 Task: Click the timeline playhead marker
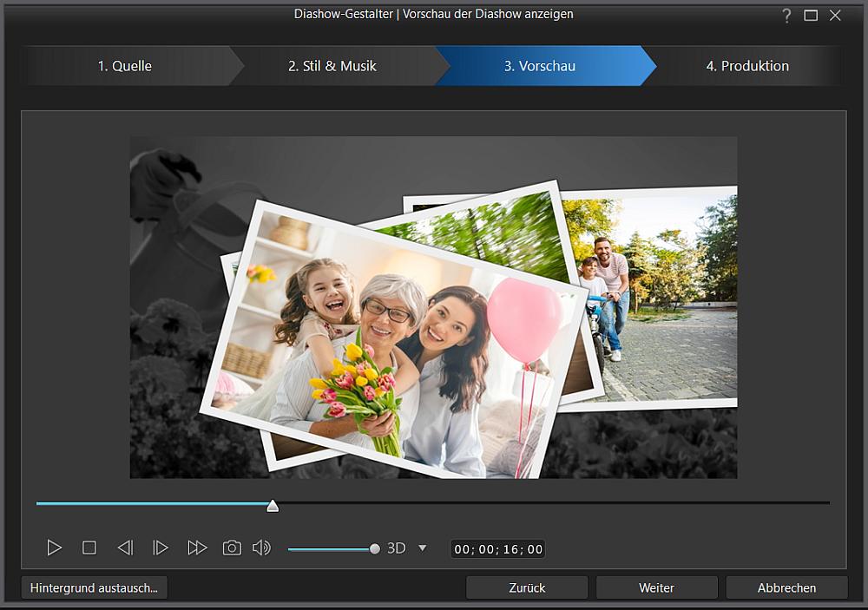click(273, 505)
